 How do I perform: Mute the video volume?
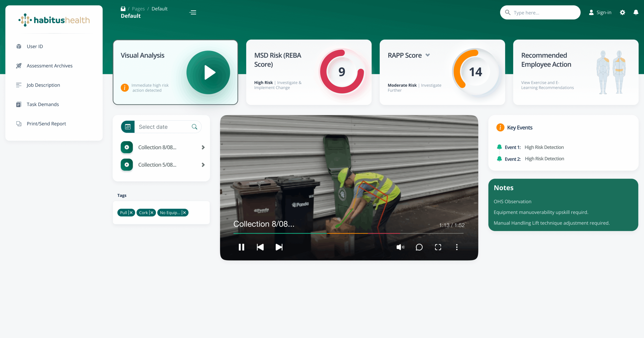(x=400, y=247)
